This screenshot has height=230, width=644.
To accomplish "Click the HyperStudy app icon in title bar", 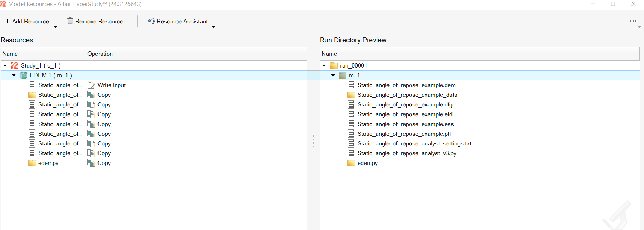I will coord(3,4).
